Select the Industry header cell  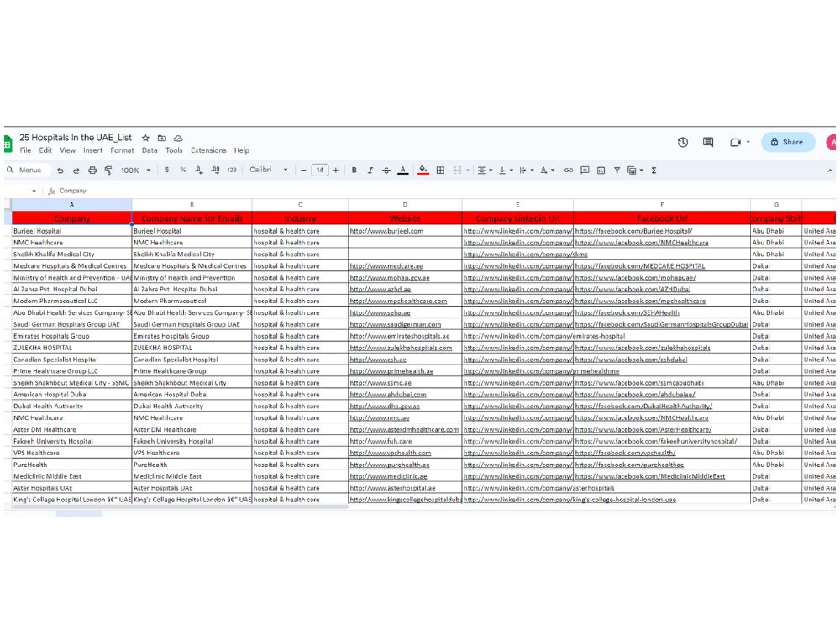pyautogui.click(x=300, y=218)
